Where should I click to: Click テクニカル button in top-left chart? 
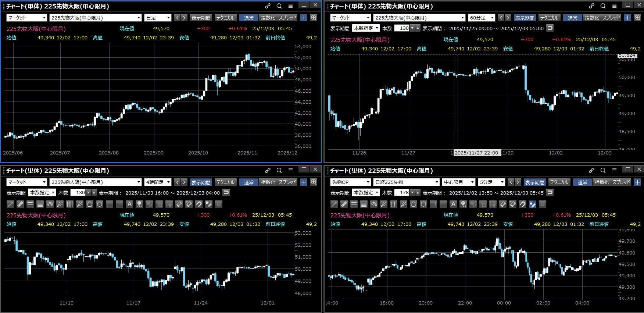click(225, 18)
